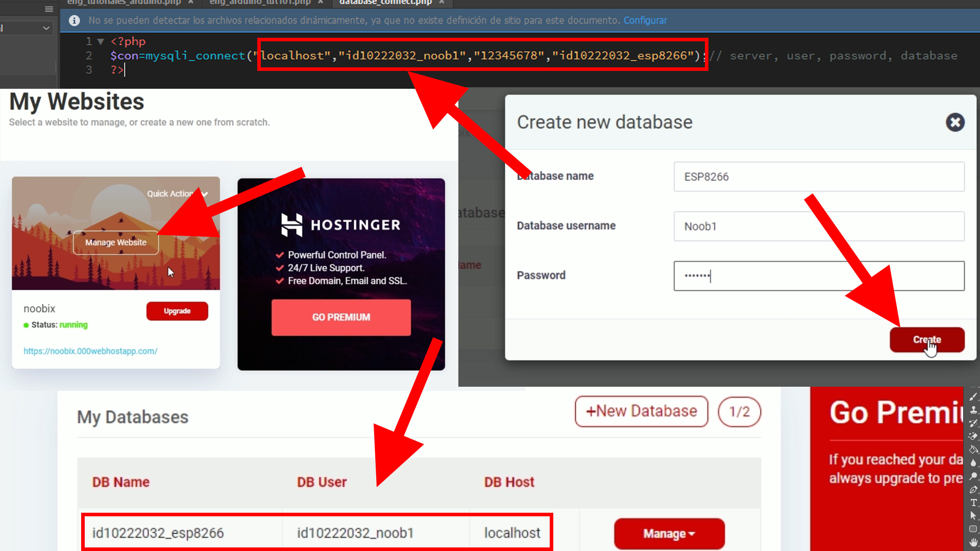980x551 pixels.
Task: Close the database_connect.php tab
Action: pyautogui.click(x=442, y=3)
